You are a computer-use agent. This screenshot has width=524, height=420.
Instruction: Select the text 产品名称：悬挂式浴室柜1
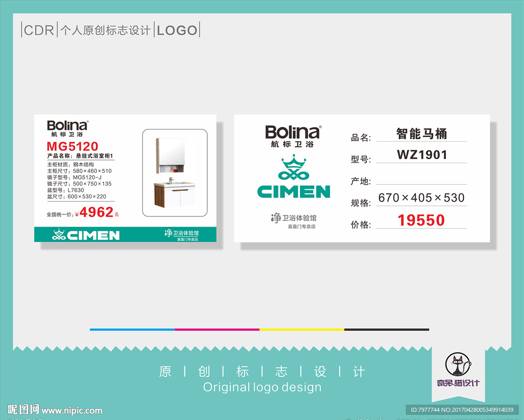point(80,156)
